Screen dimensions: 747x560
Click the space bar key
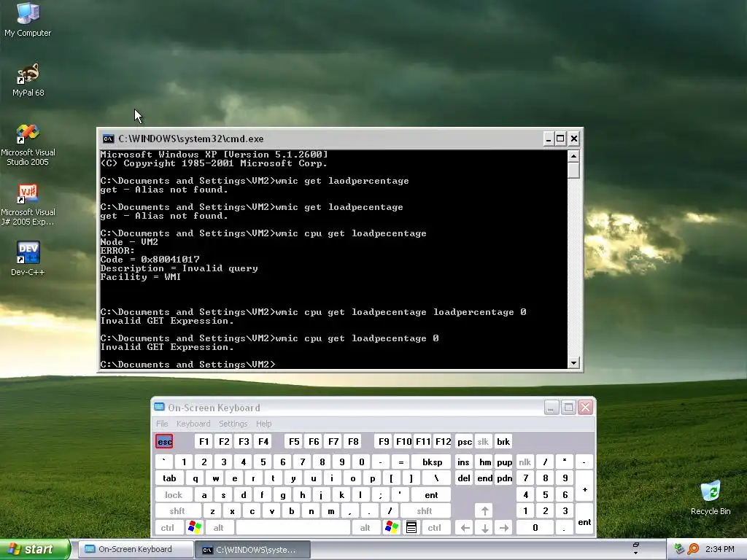(293, 527)
